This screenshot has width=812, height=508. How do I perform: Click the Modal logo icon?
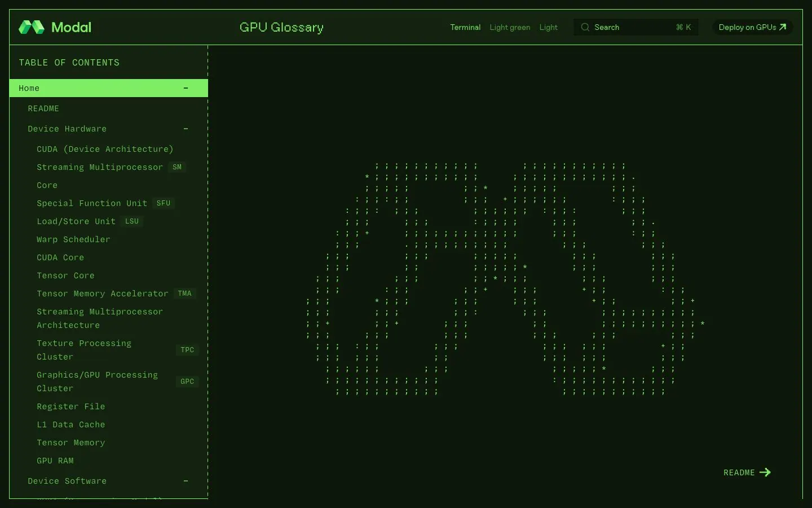32,27
